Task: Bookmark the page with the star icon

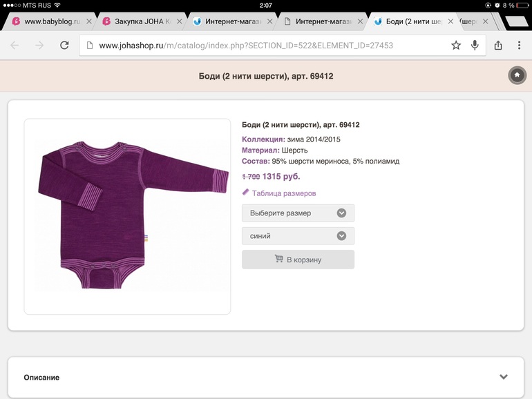Action: (x=456, y=46)
